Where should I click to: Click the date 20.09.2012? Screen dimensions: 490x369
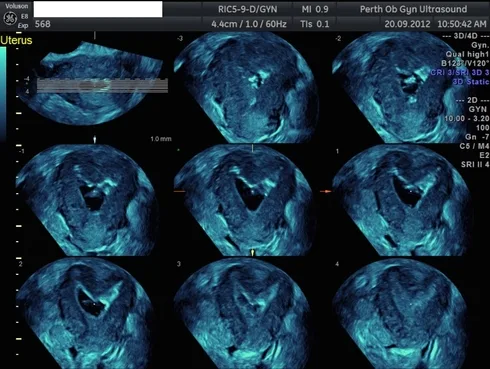click(407, 24)
